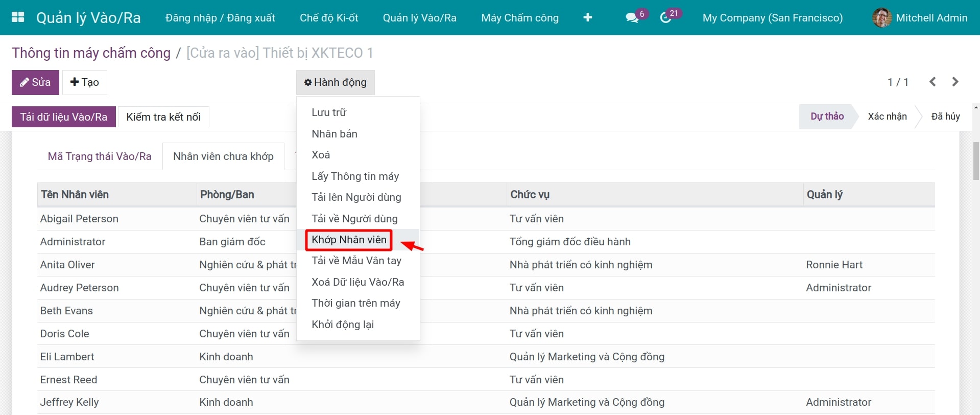Image resolution: width=980 pixels, height=415 pixels.
Task: Choose Tải lên Người dùng action
Action: click(x=358, y=197)
